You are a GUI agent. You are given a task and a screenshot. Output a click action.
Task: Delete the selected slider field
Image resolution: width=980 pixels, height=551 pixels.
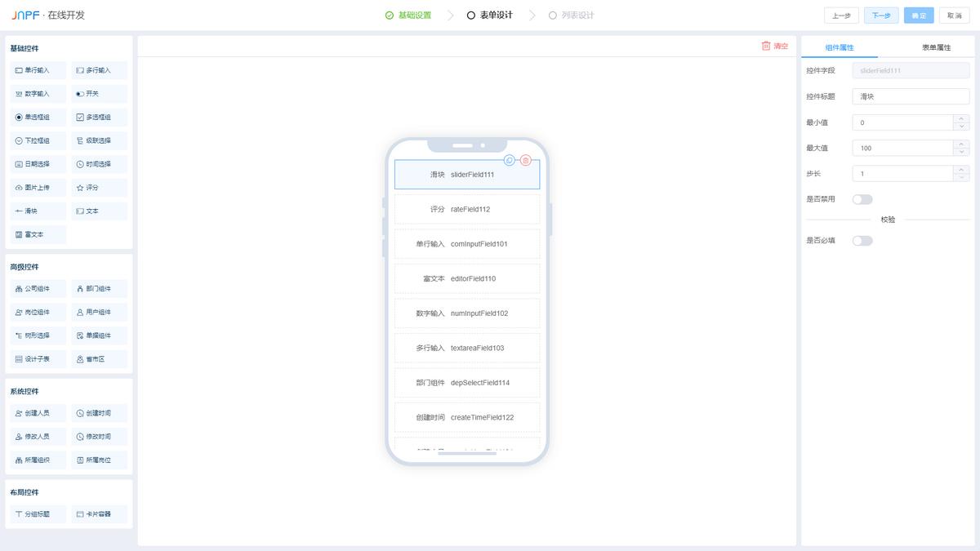[x=526, y=161]
